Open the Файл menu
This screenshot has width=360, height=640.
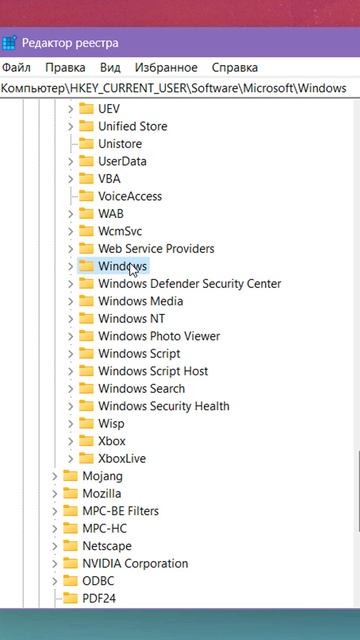(16, 67)
